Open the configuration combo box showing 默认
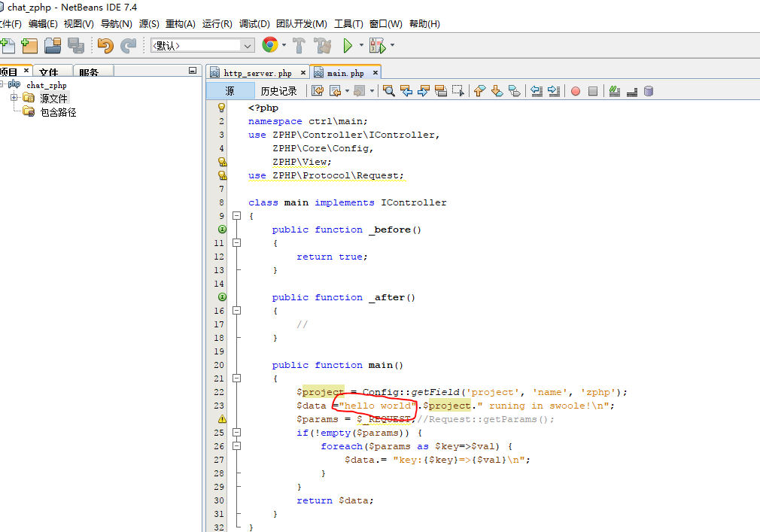The height and width of the screenshot is (532, 760). click(202, 46)
